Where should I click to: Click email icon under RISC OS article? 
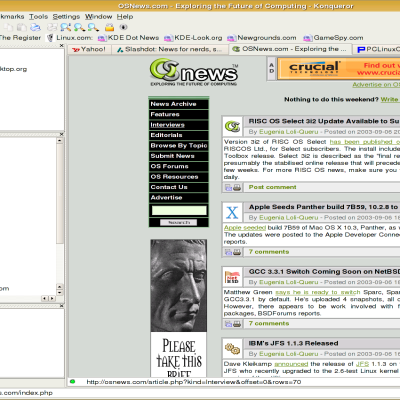[x=229, y=188]
